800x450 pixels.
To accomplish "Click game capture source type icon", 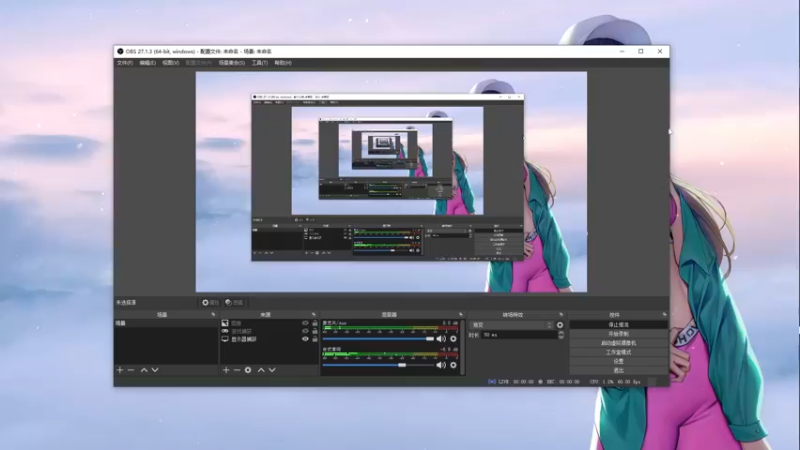I will coord(225,331).
